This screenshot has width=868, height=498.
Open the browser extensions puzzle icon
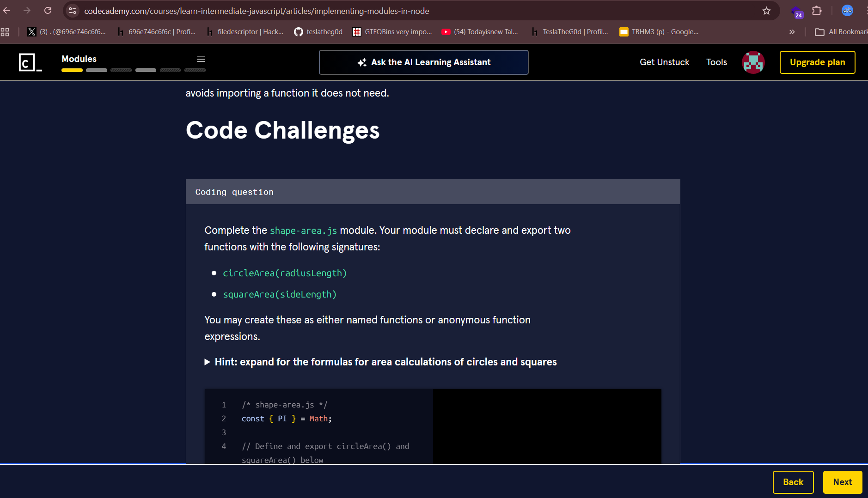[817, 11]
